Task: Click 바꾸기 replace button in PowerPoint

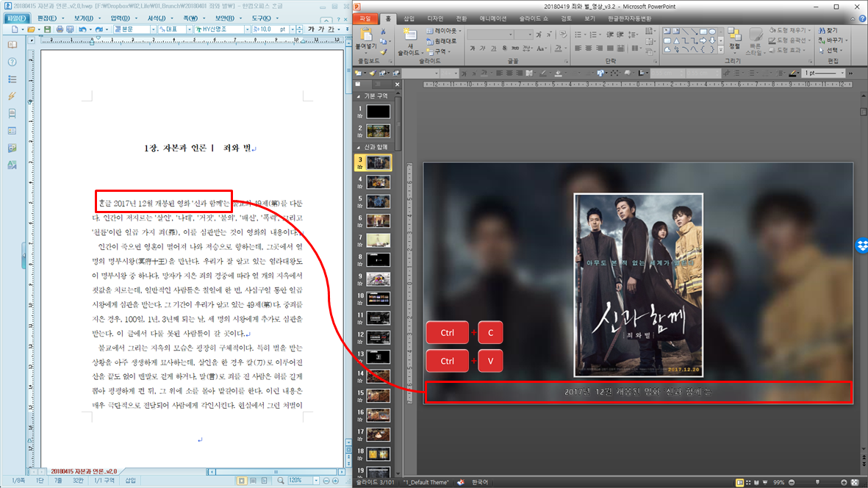Action: coord(833,40)
